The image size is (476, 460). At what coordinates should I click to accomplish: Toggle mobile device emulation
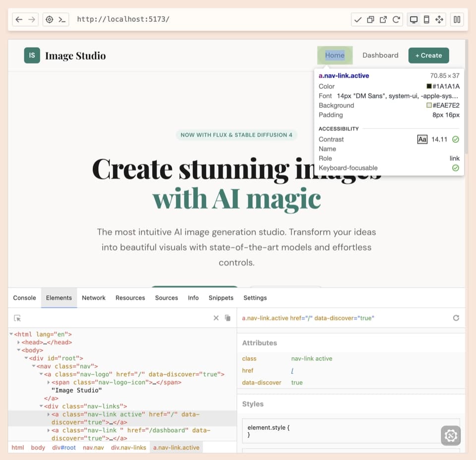click(x=426, y=19)
